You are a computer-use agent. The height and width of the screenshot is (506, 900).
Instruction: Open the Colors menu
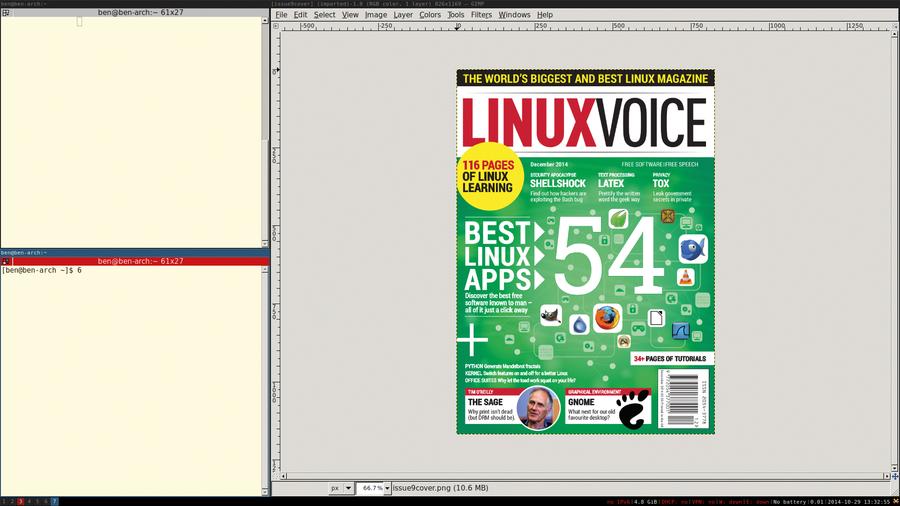coord(430,15)
